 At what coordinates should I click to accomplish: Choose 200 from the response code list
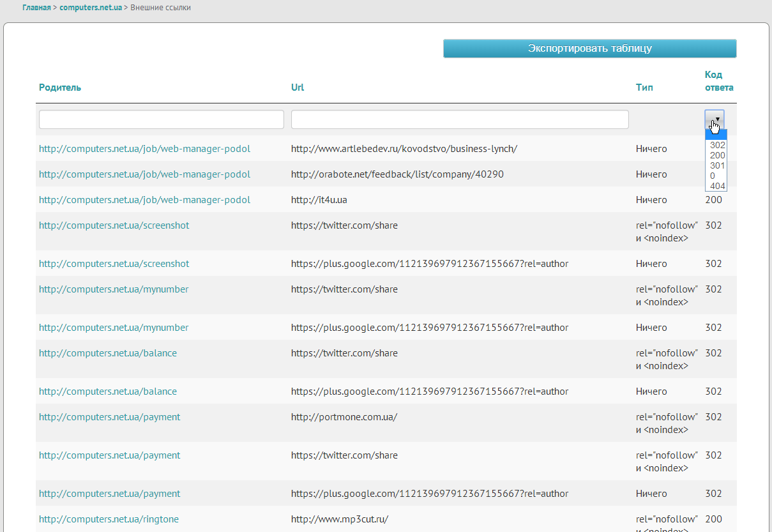tap(717, 155)
